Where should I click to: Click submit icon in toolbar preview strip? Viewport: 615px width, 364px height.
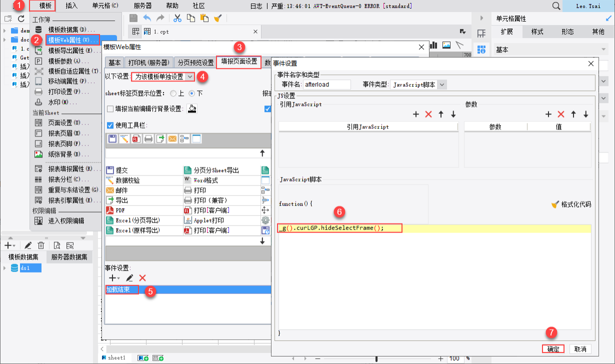pos(112,138)
